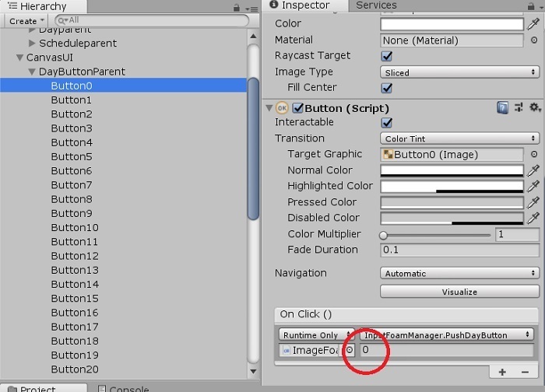This screenshot has height=392, width=545.
Task: Click the Fade Duration field
Action: 459,250
